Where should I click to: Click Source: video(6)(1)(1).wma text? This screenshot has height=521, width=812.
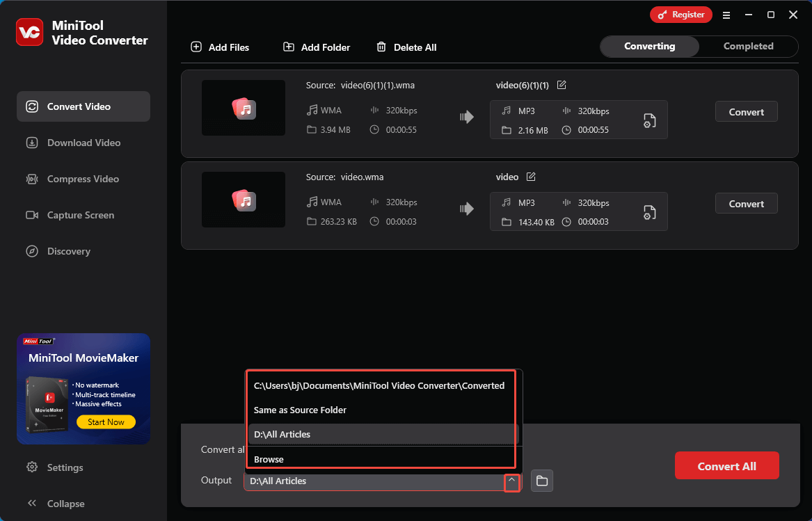pyautogui.click(x=360, y=86)
